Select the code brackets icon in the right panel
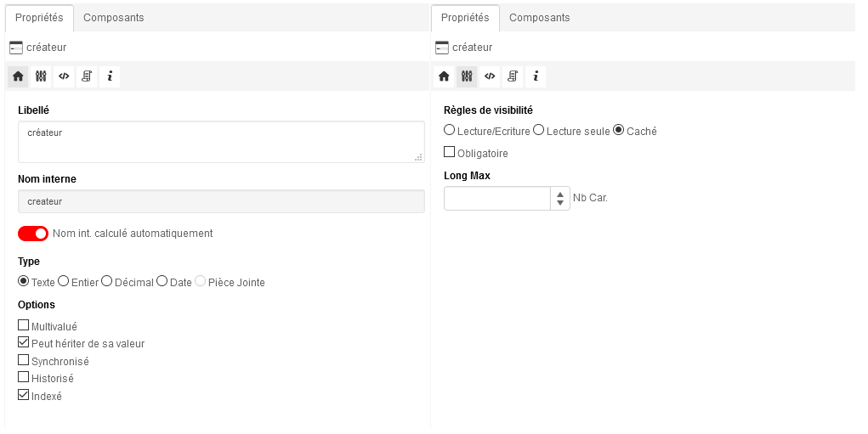The image size is (868, 434). (490, 76)
